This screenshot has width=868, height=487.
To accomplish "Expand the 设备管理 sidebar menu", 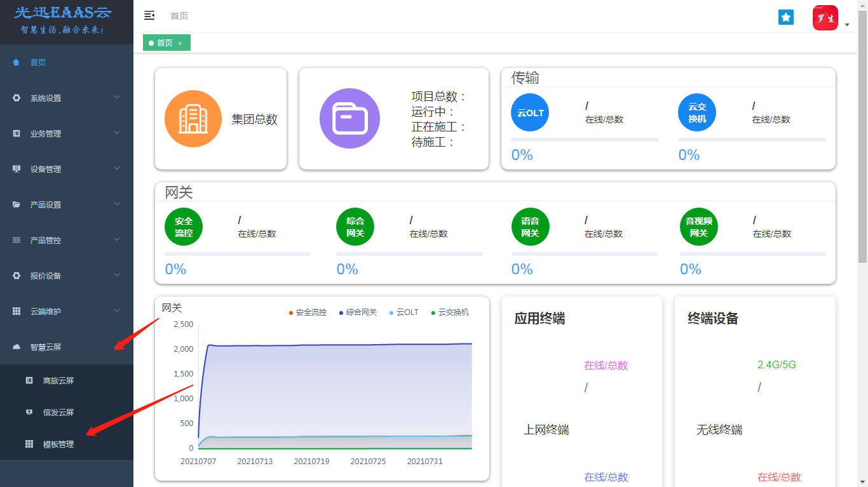I will click(x=67, y=170).
